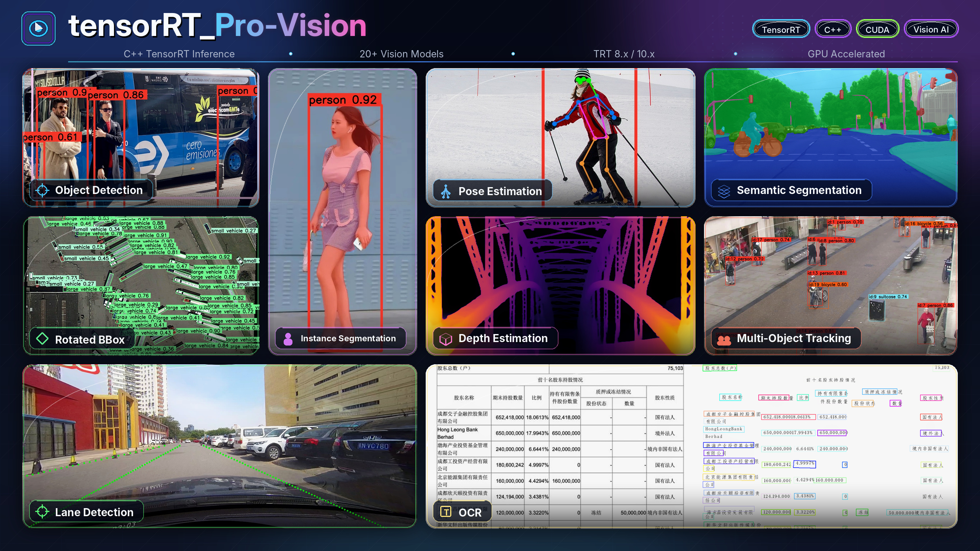Open the street semantic segmentation image
Viewport: 980px width, 551px height.
831,138
